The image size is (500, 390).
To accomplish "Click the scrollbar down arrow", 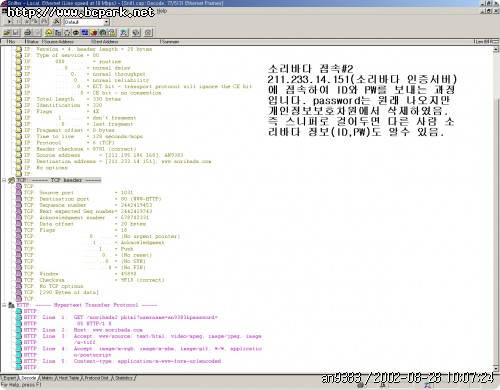I will point(496,368).
